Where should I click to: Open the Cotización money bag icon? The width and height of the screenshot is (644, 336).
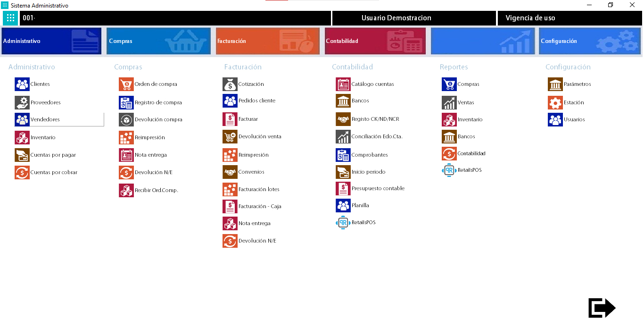coord(230,84)
